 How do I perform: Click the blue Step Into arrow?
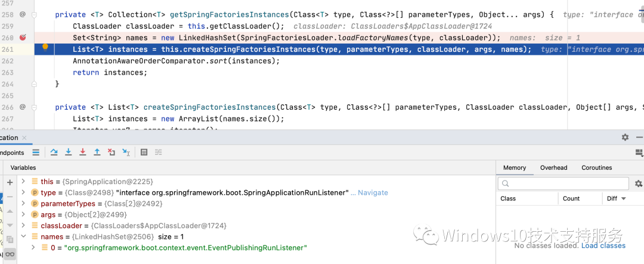click(x=69, y=153)
